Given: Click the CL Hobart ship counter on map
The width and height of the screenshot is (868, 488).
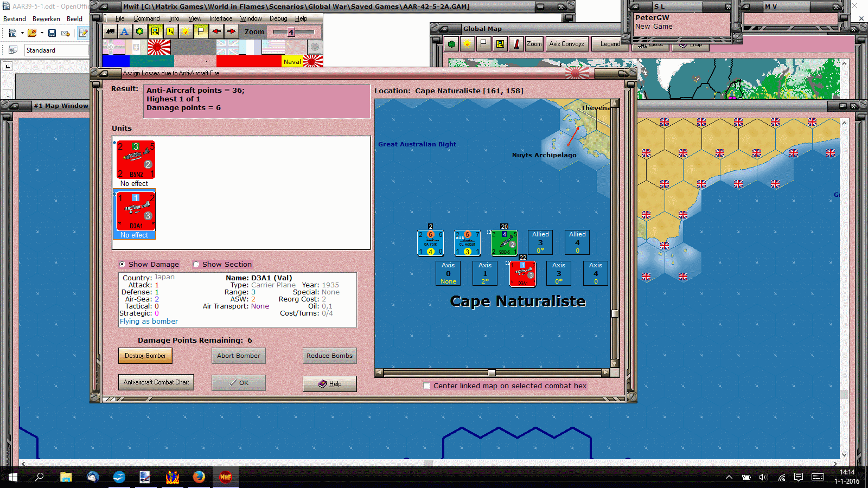Looking at the screenshot, I should (467, 243).
